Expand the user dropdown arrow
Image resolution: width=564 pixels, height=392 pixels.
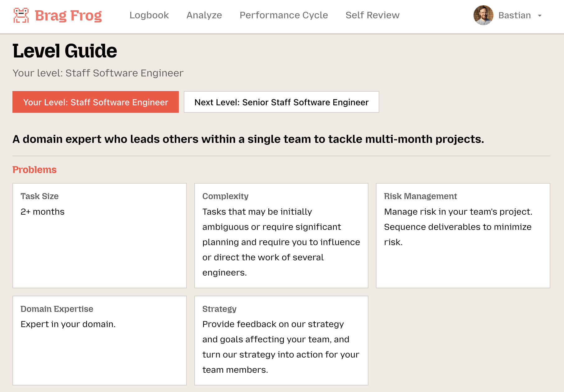coord(540,16)
